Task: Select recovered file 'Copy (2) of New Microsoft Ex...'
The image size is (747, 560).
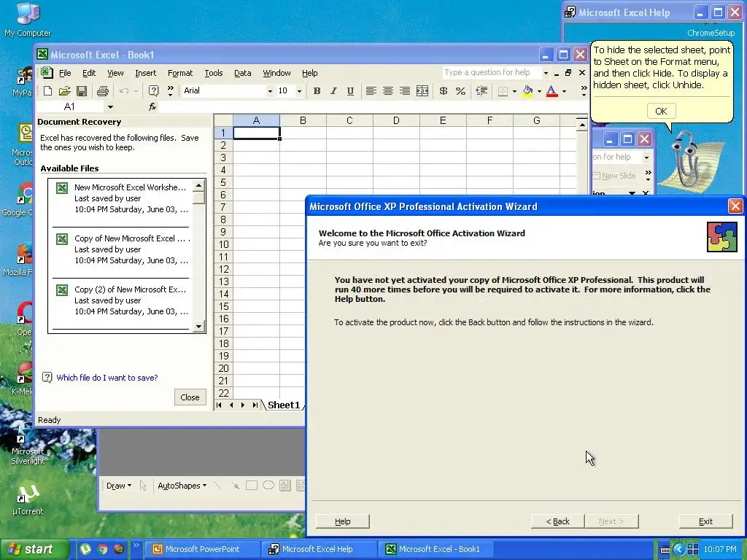Action: point(122,300)
